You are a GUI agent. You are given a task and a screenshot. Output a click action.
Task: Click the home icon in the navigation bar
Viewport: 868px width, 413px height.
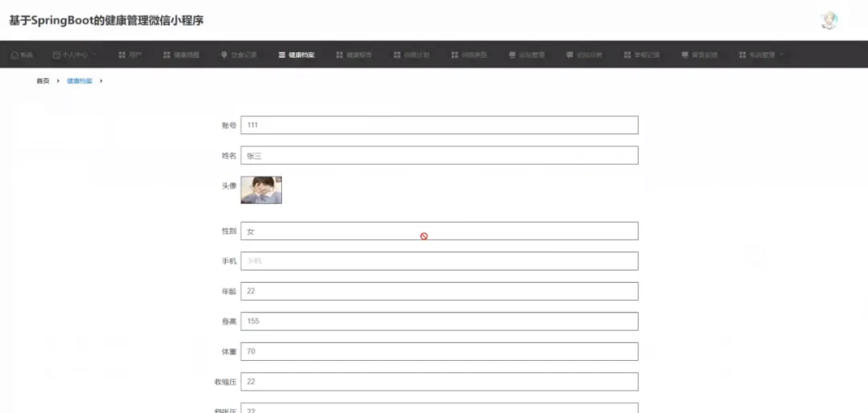pyautogui.click(x=15, y=55)
